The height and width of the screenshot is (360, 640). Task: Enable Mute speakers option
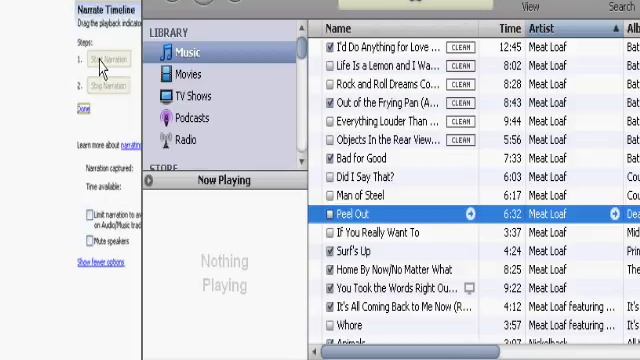[x=90, y=241]
